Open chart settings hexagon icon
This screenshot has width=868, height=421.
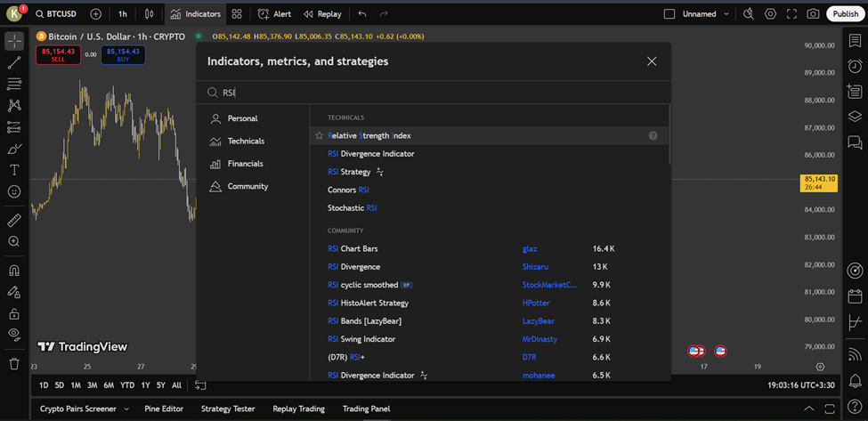coord(770,14)
